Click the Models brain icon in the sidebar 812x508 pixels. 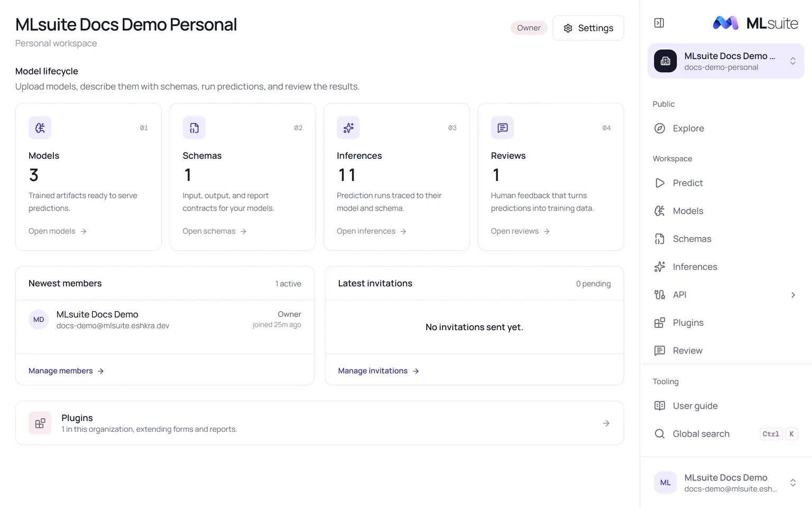click(660, 211)
